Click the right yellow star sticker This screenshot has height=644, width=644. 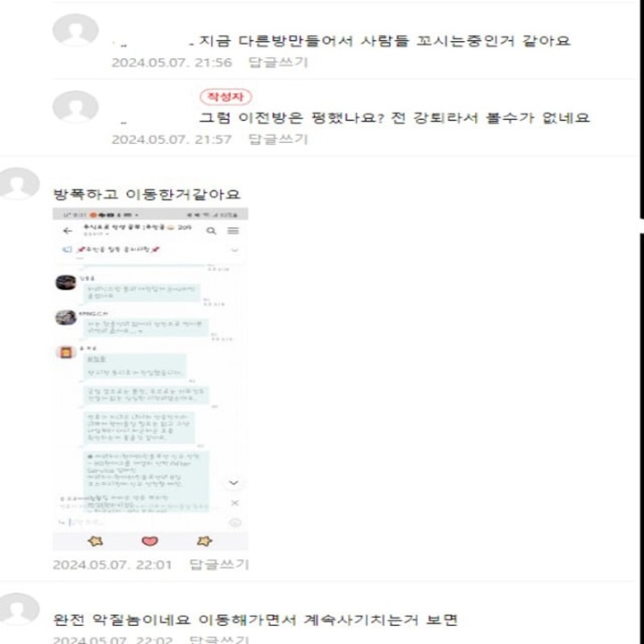pos(204,541)
